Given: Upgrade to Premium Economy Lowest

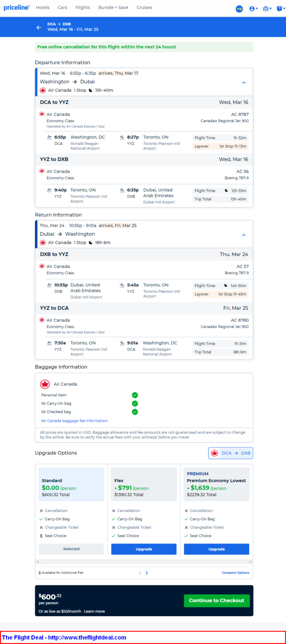Looking at the screenshot, I should (x=216, y=549).
